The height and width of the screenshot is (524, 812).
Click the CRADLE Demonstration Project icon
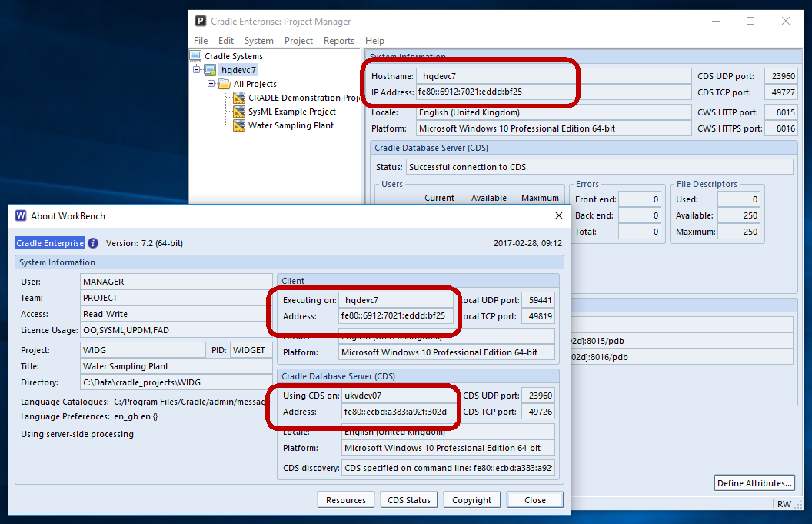pyautogui.click(x=239, y=98)
